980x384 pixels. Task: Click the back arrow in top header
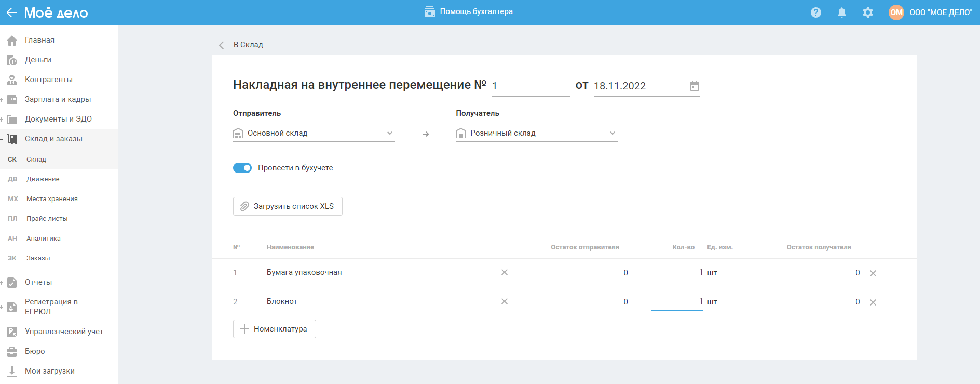(11, 12)
